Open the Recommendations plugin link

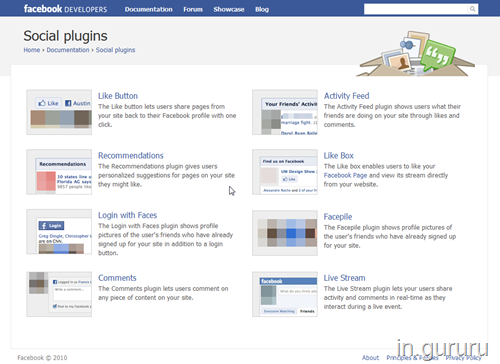[131, 156]
